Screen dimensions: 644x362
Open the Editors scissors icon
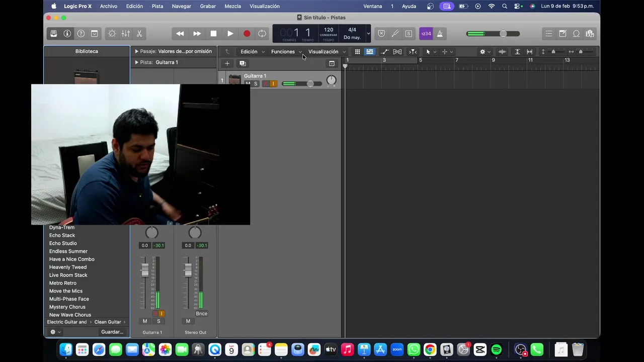(139, 34)
